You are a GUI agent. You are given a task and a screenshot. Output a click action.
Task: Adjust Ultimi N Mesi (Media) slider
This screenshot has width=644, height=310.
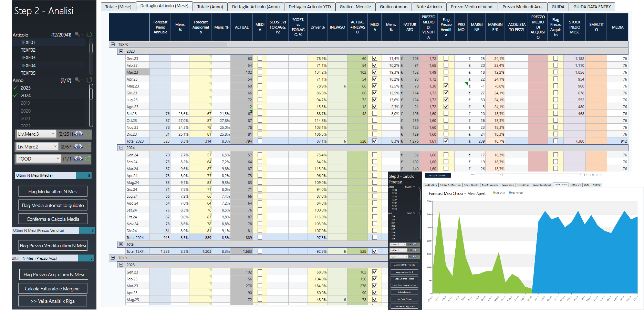(53, 175)
